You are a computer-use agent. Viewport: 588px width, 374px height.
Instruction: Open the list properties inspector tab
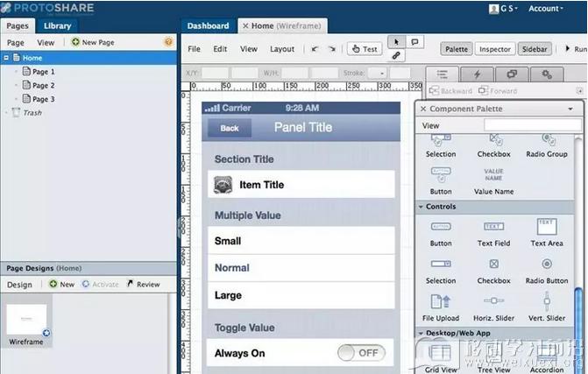pyautogui.click(x=443, y=74)
